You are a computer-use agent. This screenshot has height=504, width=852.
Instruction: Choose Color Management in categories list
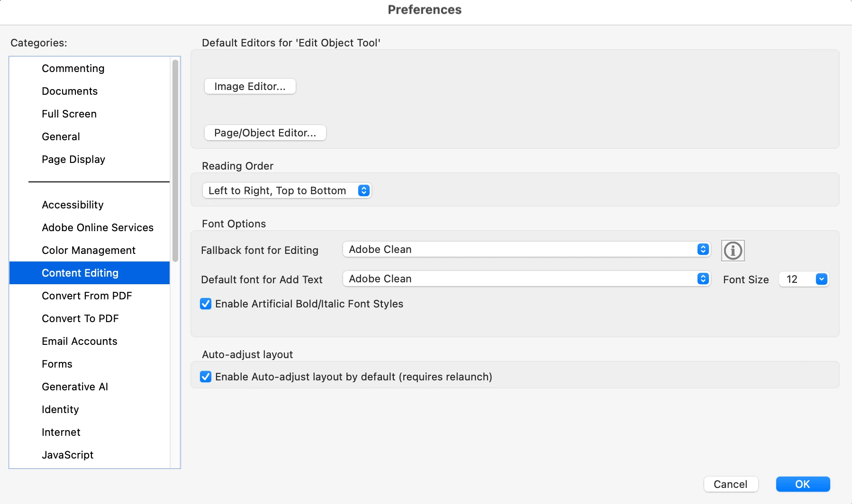pos(89,251)
